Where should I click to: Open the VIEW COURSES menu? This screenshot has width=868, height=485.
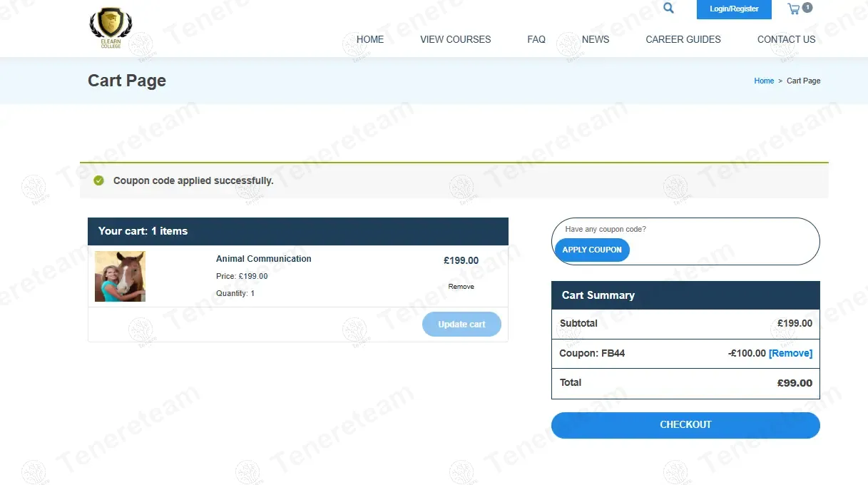click(x=455, y=40)
